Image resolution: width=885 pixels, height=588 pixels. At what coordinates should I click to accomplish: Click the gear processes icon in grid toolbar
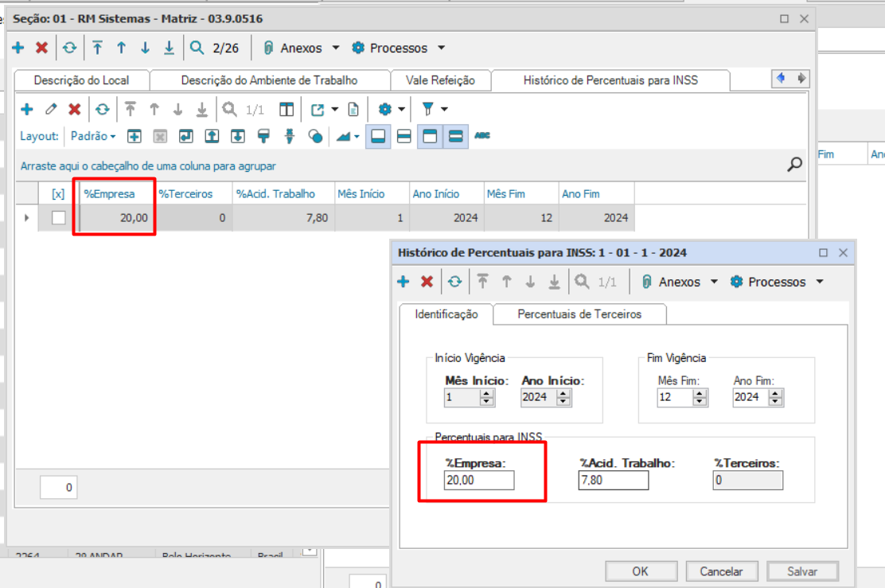385,109
